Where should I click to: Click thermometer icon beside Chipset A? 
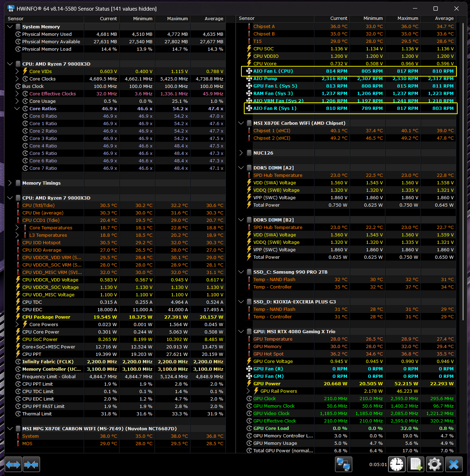pyautogui.click(x=249, y=26)
